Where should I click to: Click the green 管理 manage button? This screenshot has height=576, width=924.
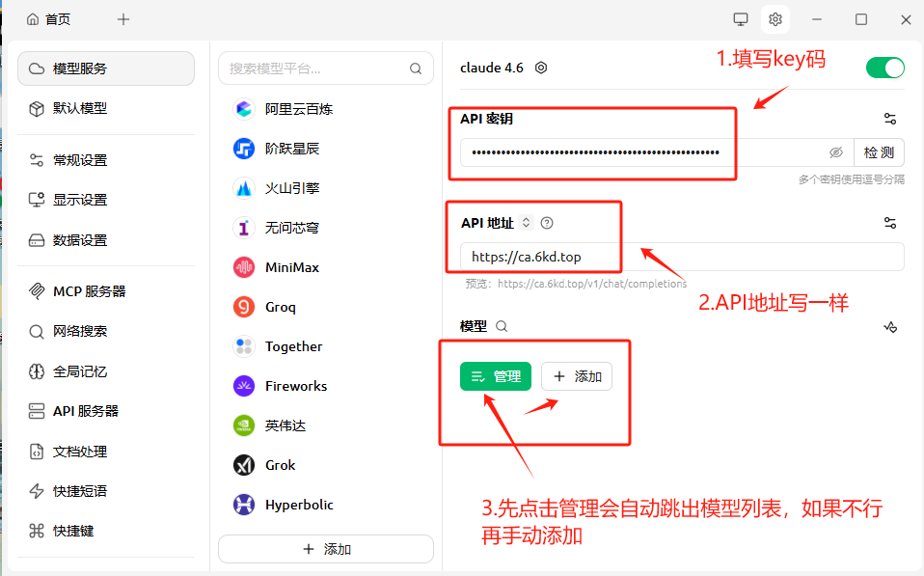click(495, 376)
